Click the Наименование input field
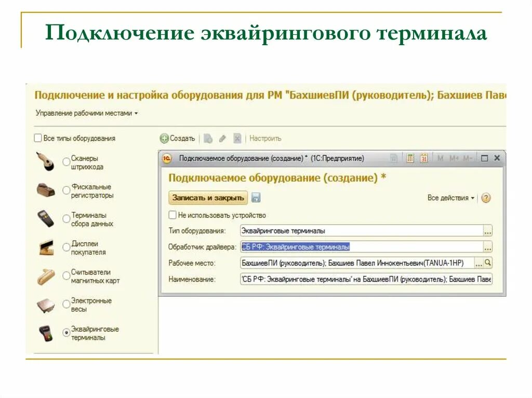532x398 pixels. pyautogui.click(x=366, y=279)
